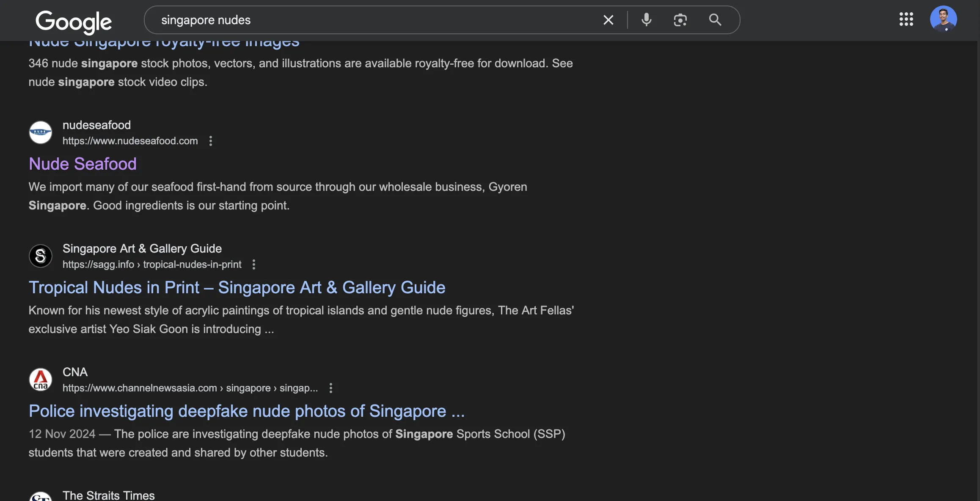Screen dimensions: 980x501
Task: Click the Singapore Art & Gallery Guide favicon
Action: [41, 256]
